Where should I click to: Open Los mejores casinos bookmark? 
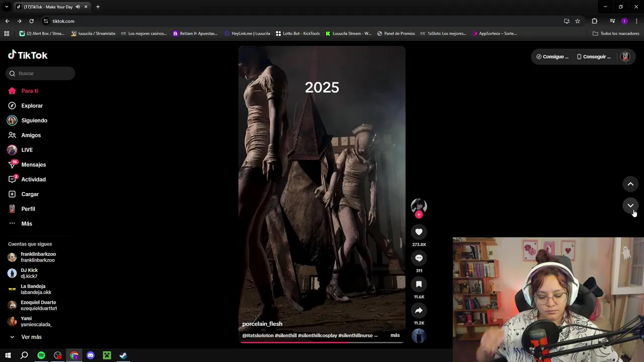click(x=144, y=34)
